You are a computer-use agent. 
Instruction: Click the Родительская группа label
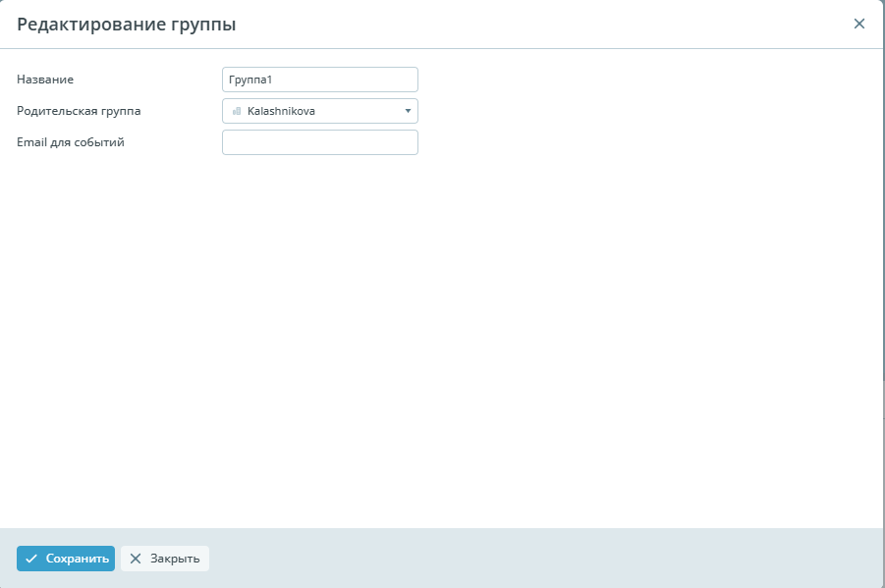79,111
